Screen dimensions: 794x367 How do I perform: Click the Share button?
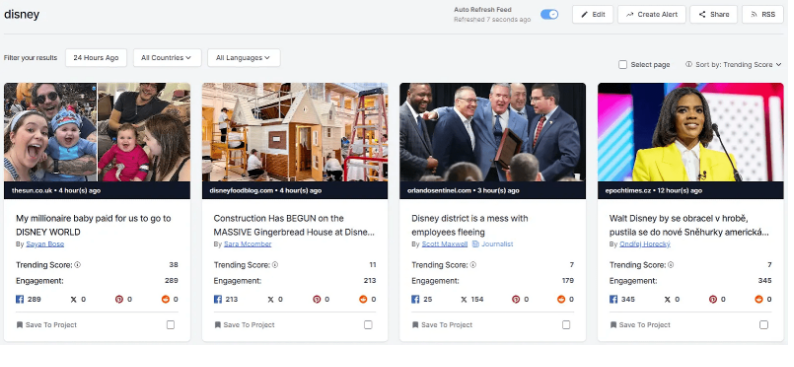(713, 15)
